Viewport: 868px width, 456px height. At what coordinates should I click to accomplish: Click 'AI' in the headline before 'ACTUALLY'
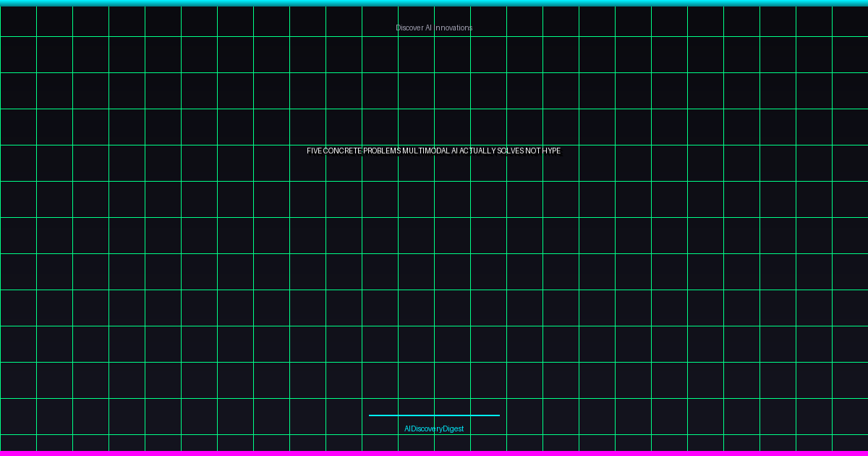click(454, 151)
